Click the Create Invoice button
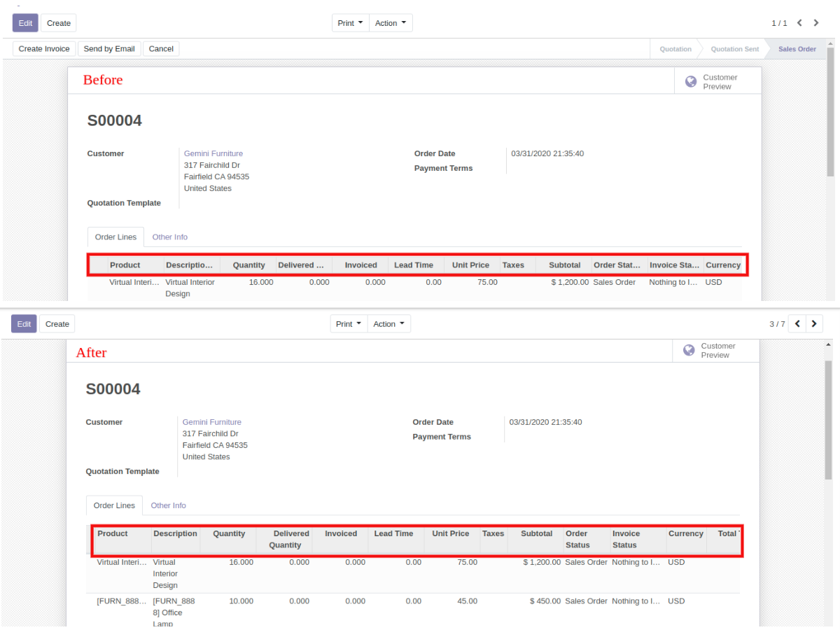This screenshot has width=840, height=630. (44, 49)
